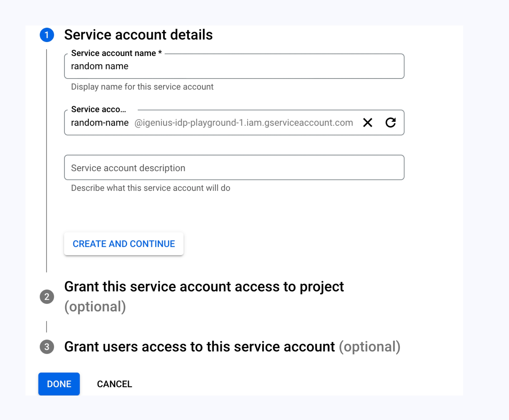Viewport: 509px width, 420px height.
Task: Open the Service account details step heading
Action: [x=138, y=35]
